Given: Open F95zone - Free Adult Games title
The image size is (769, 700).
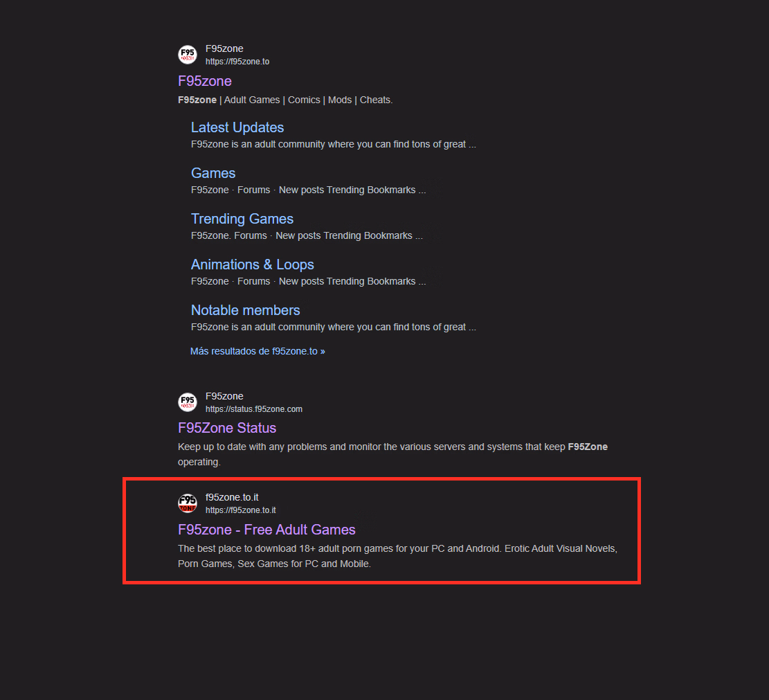Looking at the screenshot, I should pos(266,530).
